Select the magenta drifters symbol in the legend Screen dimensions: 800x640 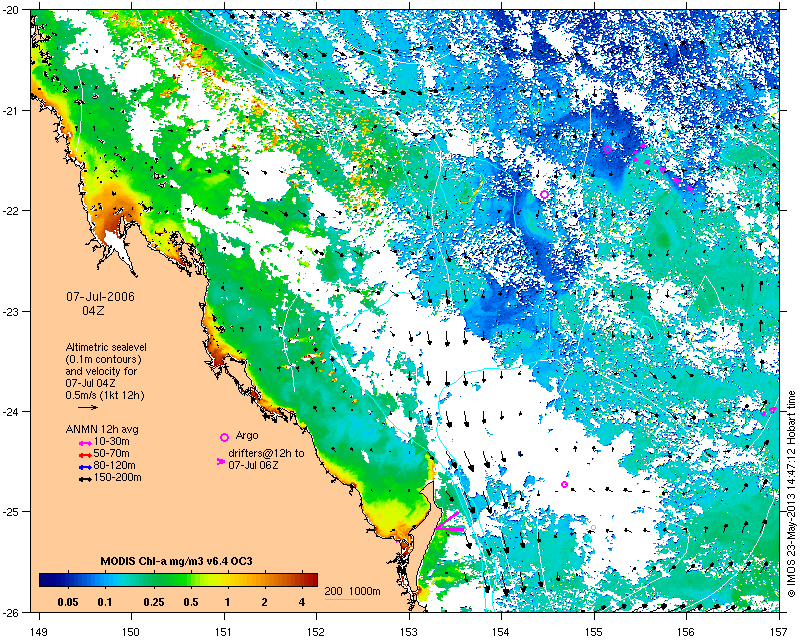pyautogui.click(x=221, y=461)
